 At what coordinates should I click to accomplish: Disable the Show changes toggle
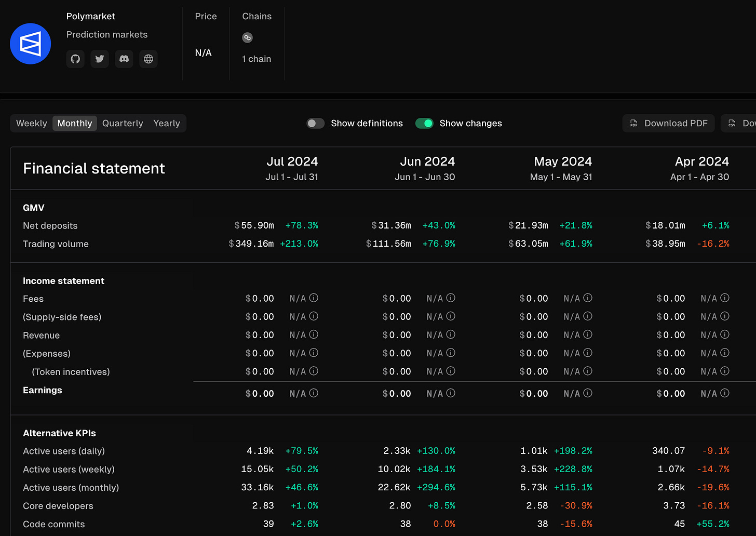click(x=424, y=123)
